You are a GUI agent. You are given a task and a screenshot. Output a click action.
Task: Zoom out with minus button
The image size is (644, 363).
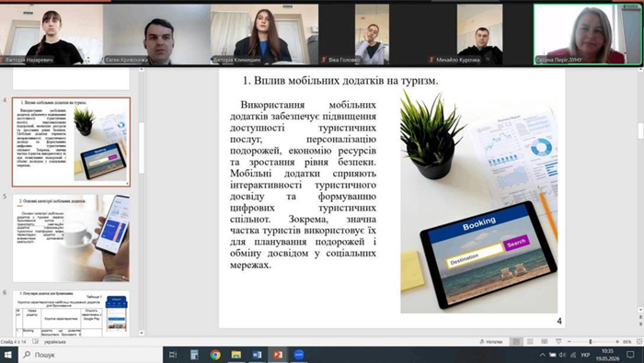point(569,342)
